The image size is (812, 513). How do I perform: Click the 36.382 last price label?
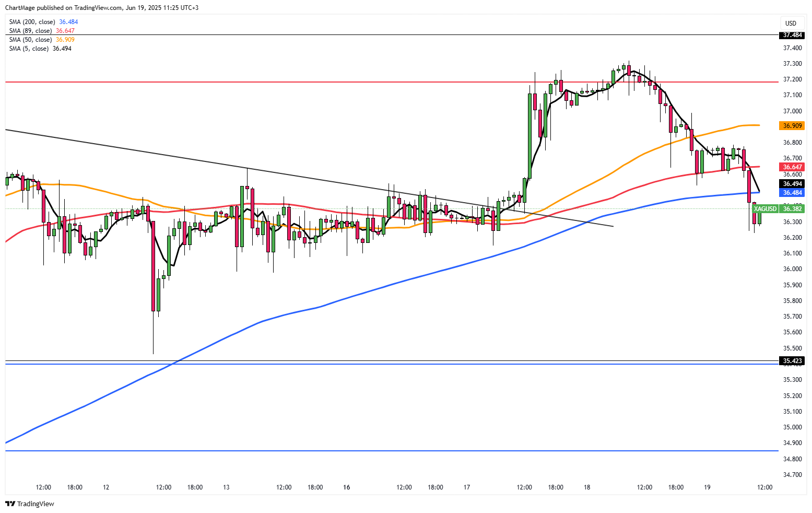pos(792,208)
